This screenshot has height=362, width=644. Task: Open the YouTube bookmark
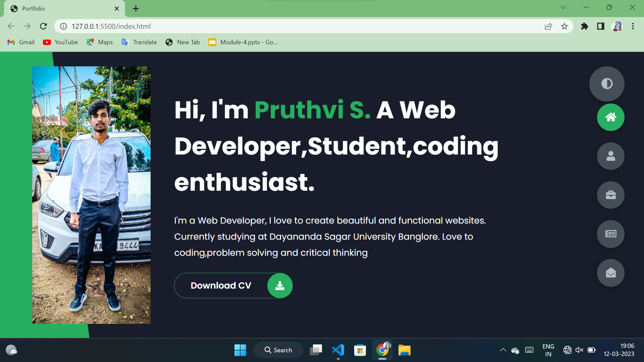pyautogui.click(x=60, y=42)
